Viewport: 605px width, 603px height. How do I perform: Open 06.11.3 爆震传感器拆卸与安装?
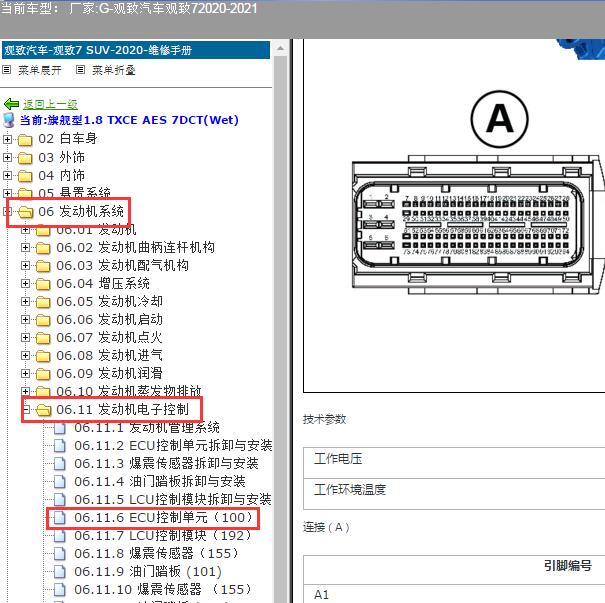(166, 463)
